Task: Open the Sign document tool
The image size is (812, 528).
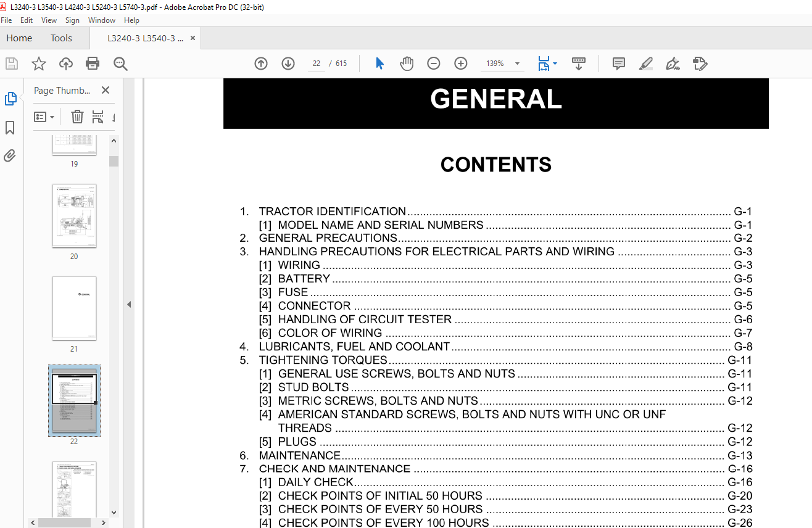Action: 673,64
